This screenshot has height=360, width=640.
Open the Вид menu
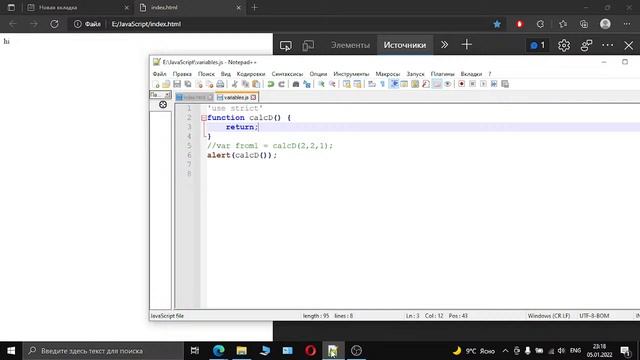pyautogui.click(x=226, y=74)
